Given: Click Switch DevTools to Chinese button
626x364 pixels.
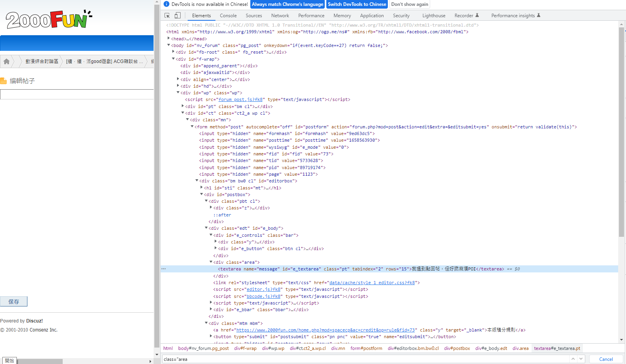Looking at the screenshot, I should click(357, 4).
